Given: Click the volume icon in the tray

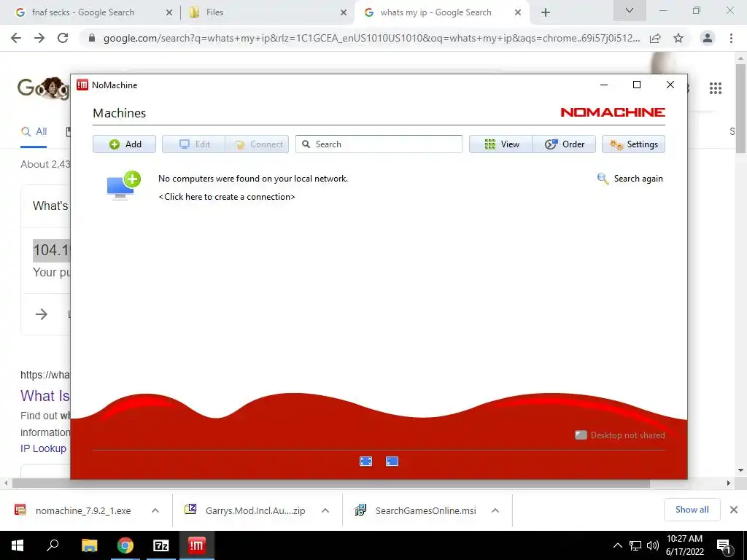Looking at the screenshot, I should click(653, 545).
